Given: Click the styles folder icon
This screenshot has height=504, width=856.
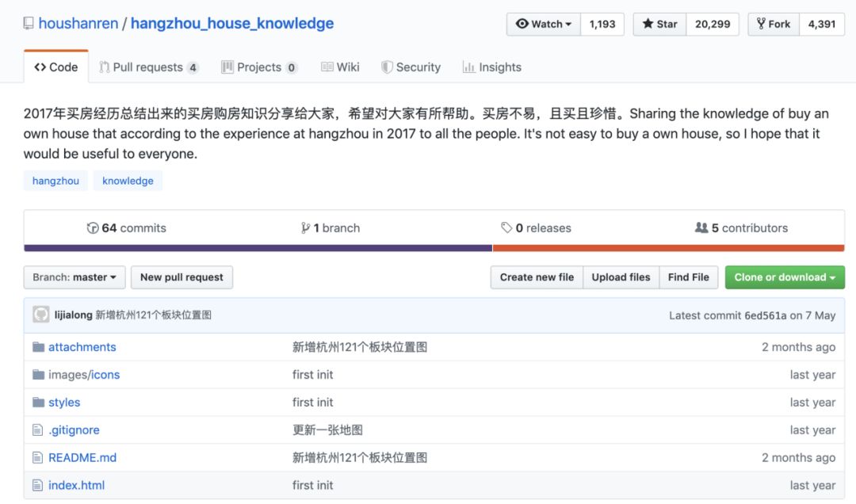Looking at the screenshot, I should coord(38,403).
